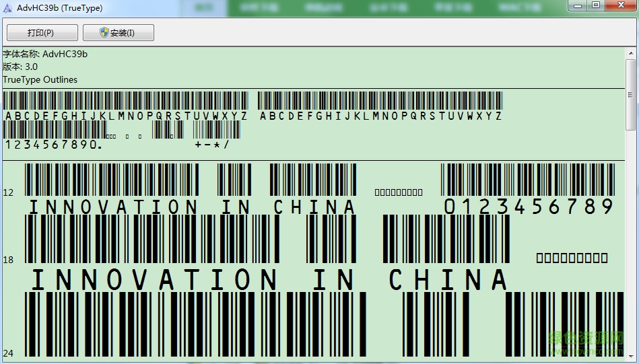
Task: Click the 安装(I) install button
Action: pyautogui.click(x=119, y=32)
